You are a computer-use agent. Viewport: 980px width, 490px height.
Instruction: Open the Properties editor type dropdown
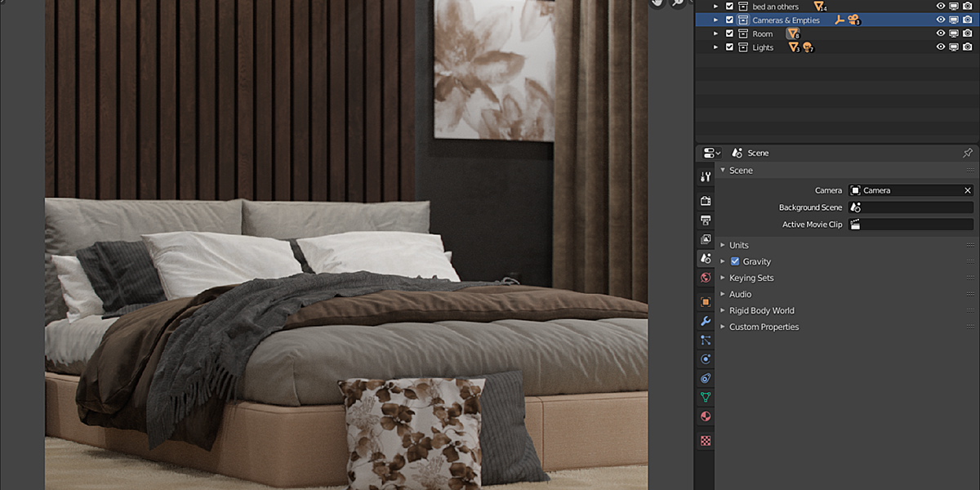(x=712, y=153)
